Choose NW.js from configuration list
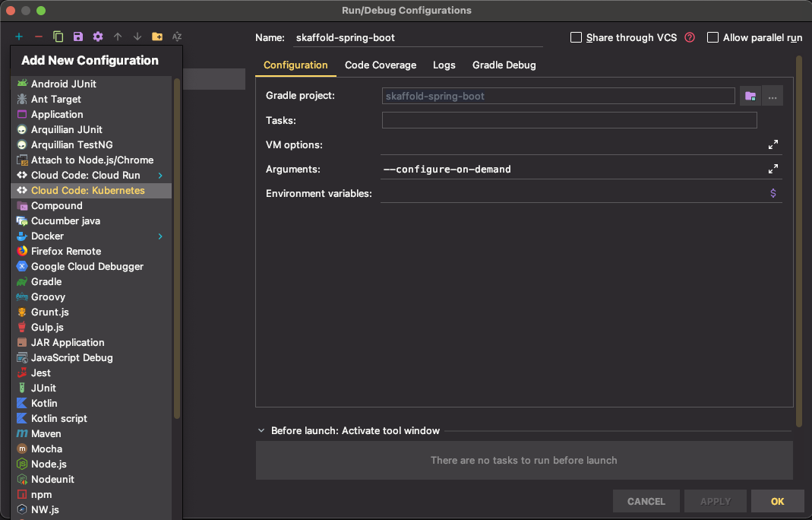This screenshot has height=520, width=812. click(91, 509)
